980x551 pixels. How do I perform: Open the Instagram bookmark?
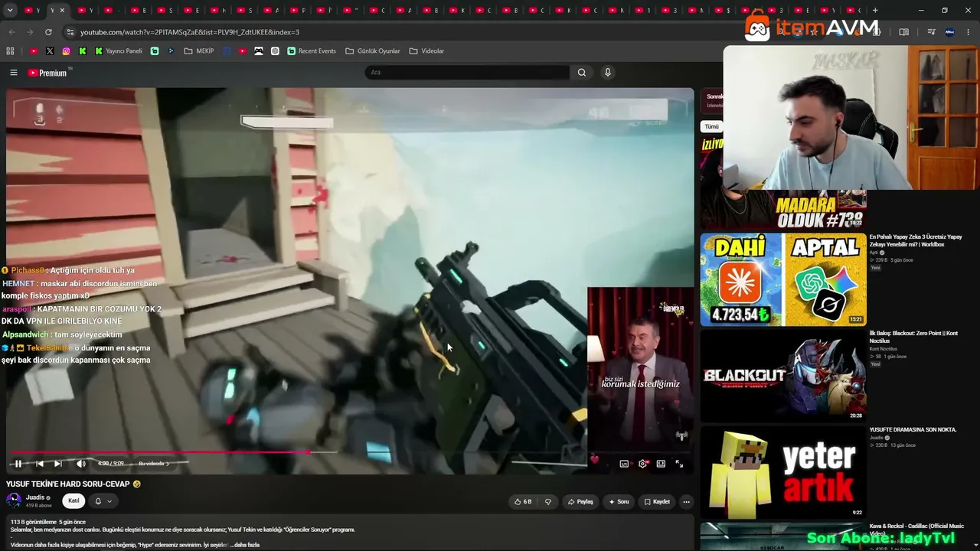pyautogui.click(x=67, y=51)
